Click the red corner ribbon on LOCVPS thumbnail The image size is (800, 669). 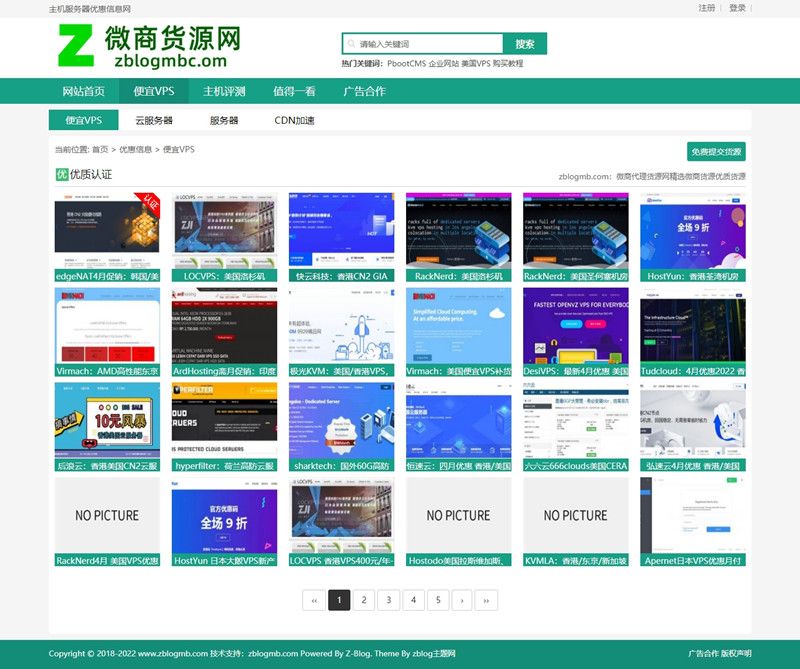pyautogui.click(x=152, y=201)
